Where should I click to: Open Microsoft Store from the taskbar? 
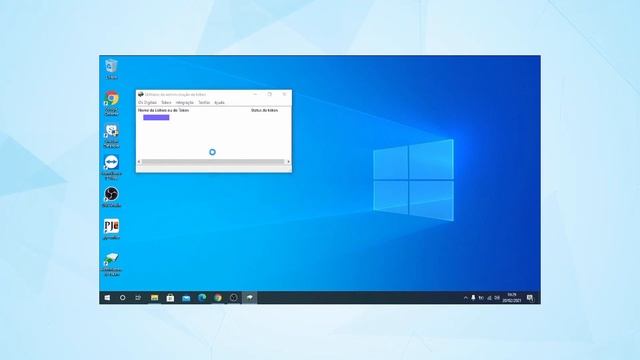170,298
